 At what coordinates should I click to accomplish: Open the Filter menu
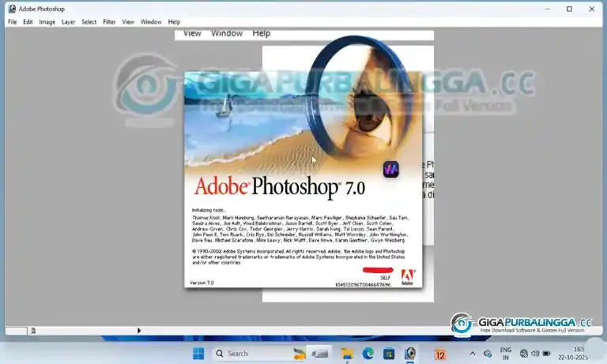109,22
